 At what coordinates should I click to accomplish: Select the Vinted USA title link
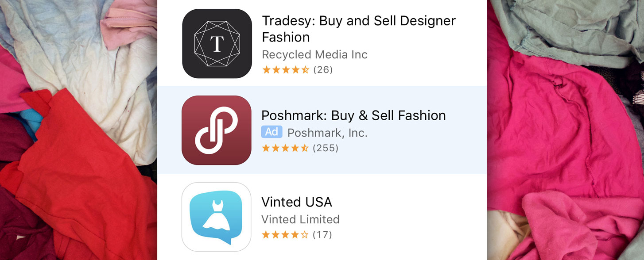(297, 202)
